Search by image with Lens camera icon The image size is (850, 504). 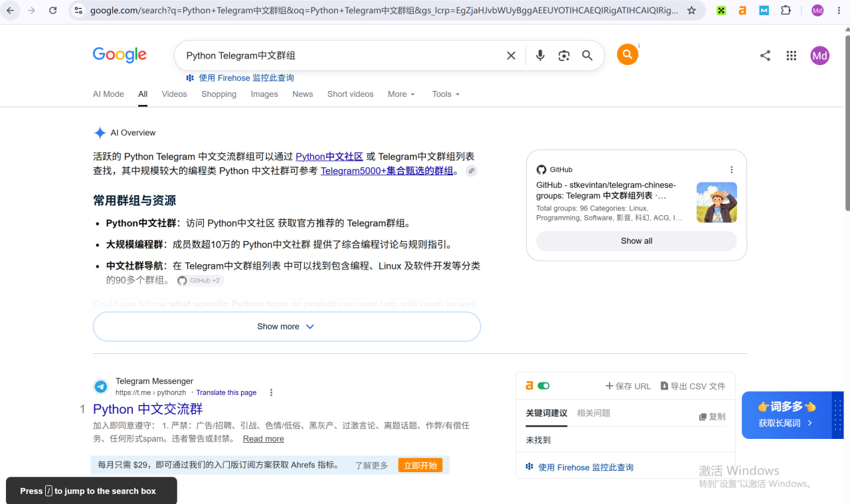(x=564, y=56)
